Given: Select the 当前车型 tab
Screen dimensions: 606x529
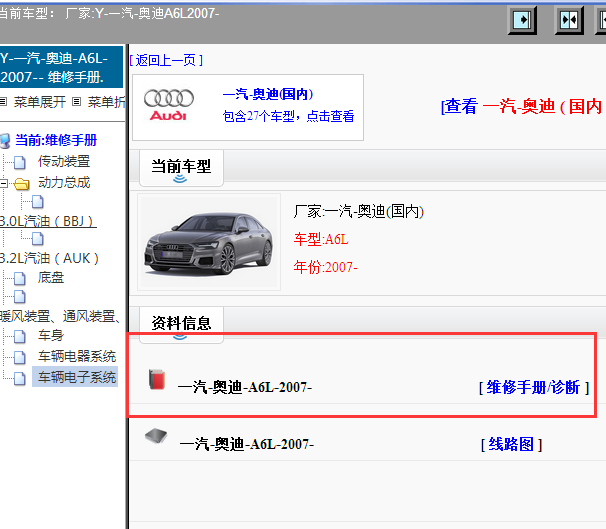Looking at the screenshot, I should 181,168.
